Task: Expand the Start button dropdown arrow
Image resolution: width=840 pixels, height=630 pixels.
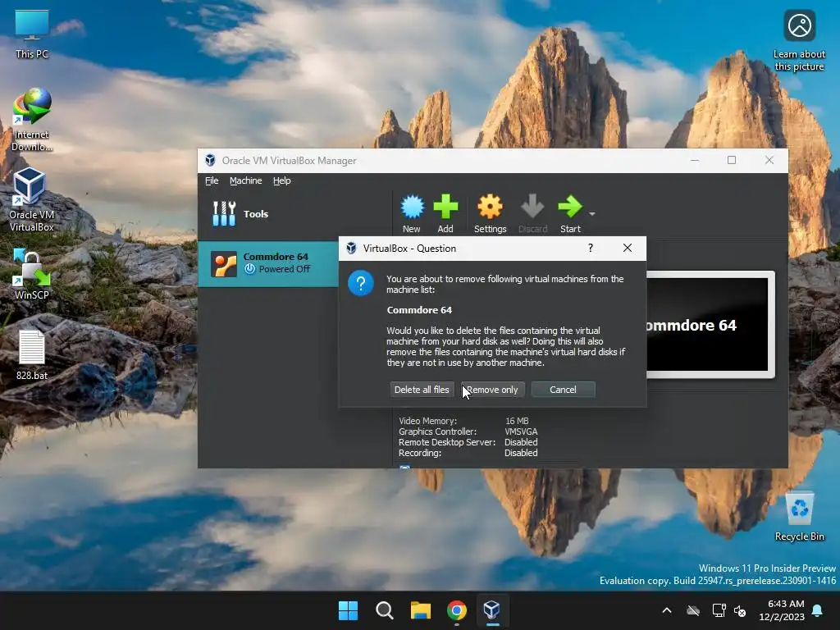Action: pyautogui.click(x=592, y=214)
